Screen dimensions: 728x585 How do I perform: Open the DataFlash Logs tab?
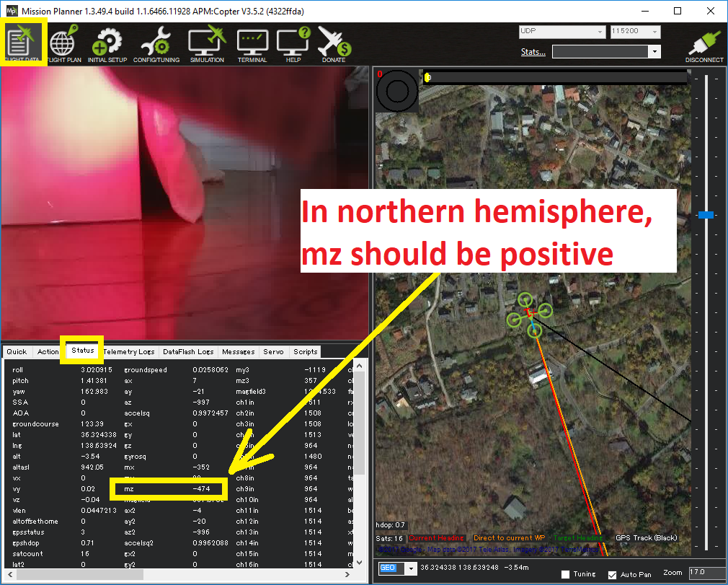(188, 352)
